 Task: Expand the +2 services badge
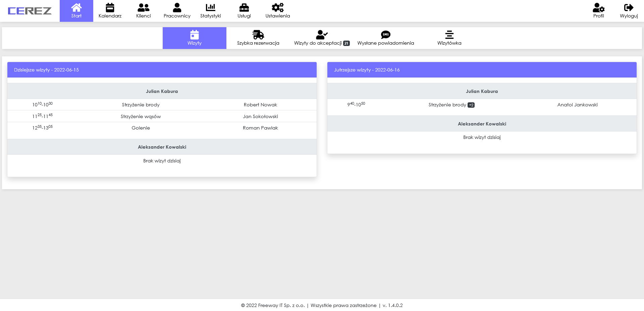pyautogui.click(x=471, y=105)
